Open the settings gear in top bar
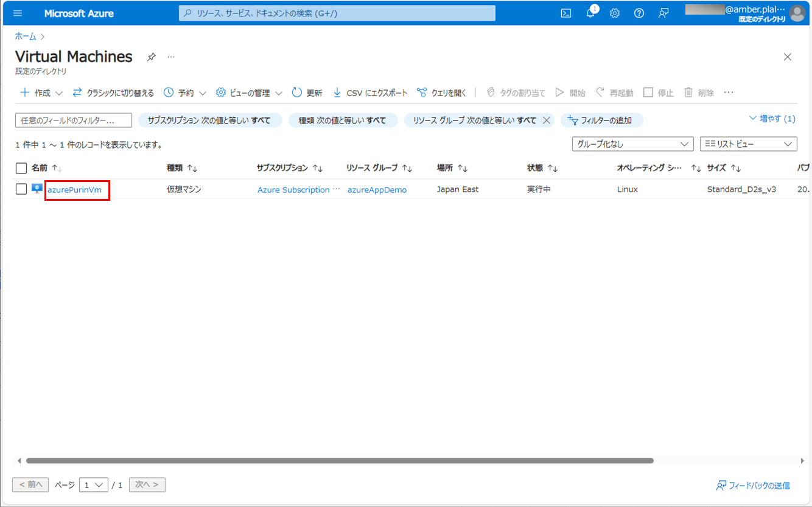Screen dimensions: 812x507 615,13
